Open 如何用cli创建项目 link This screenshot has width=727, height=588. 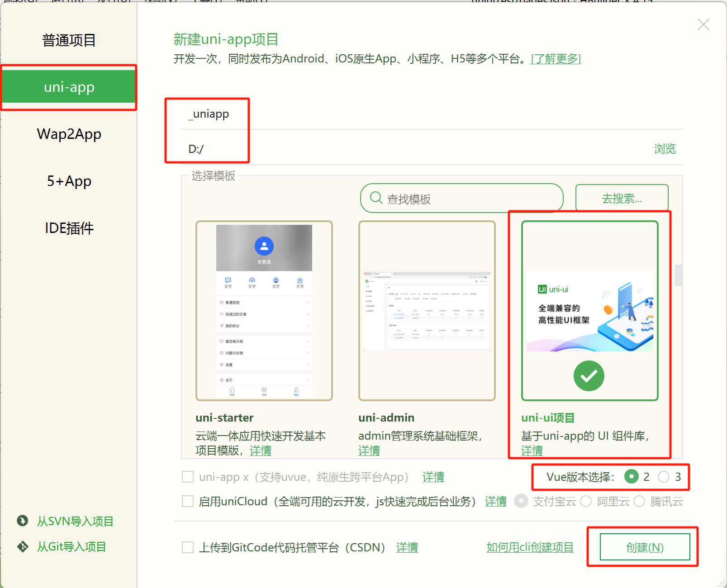pyautogui.click(x=530, y=547)
